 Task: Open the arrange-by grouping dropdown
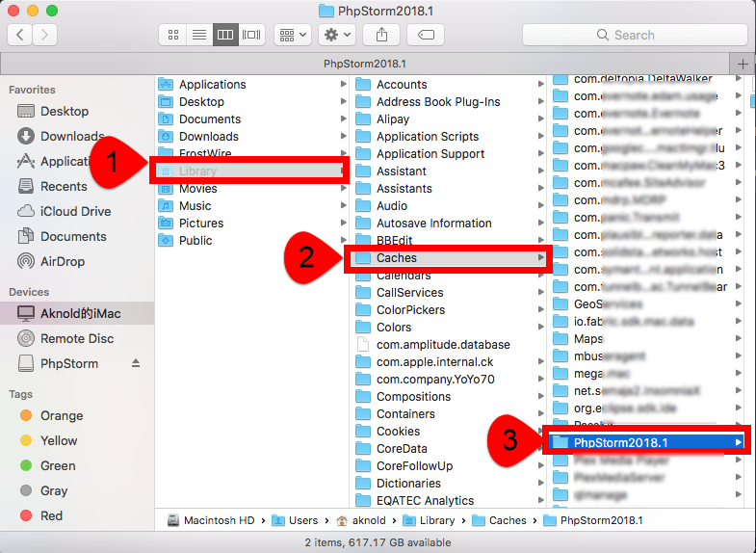[292, 35]
